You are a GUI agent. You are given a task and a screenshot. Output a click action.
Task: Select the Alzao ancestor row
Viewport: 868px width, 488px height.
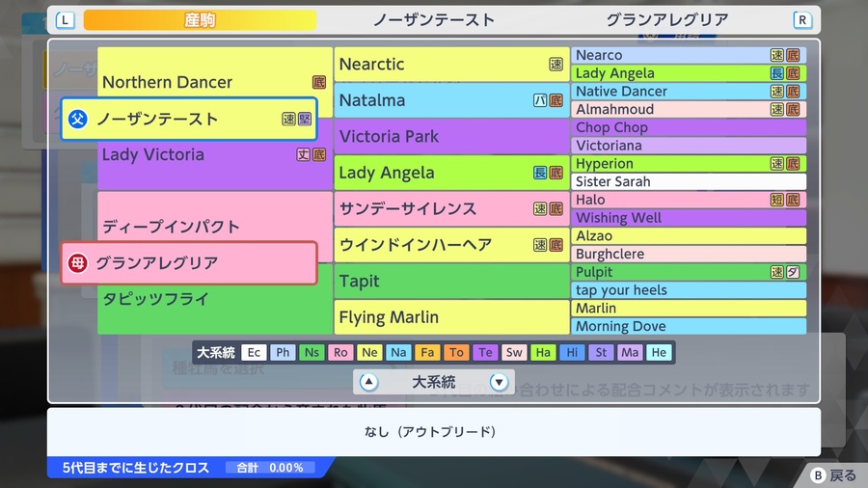[x=689, y=235]
